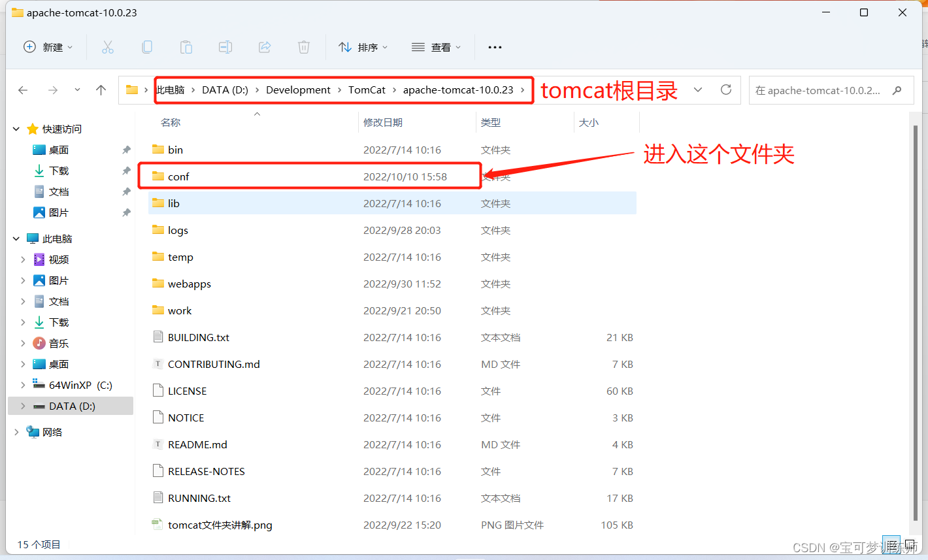Click the Up navigation arrow
The width and height of the screenshot is (928, 560).
101,90
